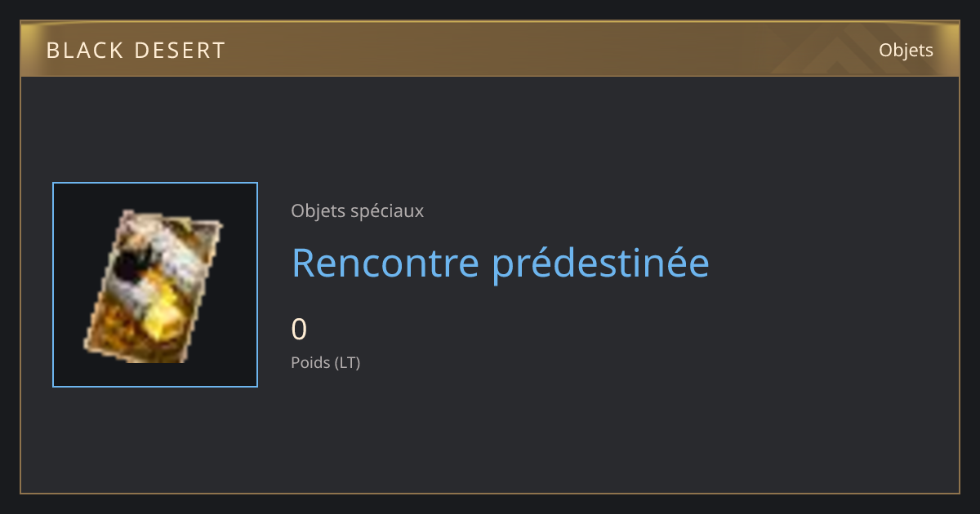Click the word spéciaux in the category line

tap(386, 211)
